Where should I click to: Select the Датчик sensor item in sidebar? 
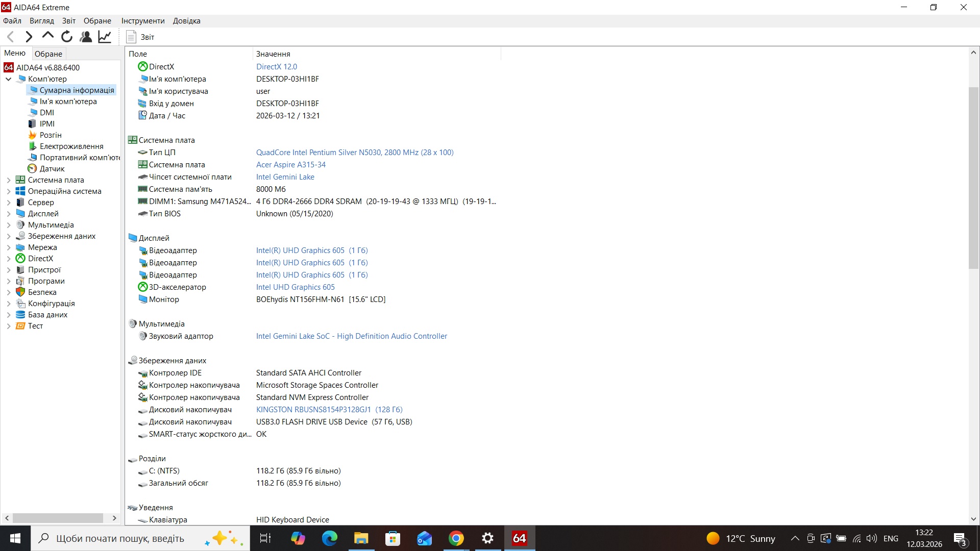tap(52, 168)
